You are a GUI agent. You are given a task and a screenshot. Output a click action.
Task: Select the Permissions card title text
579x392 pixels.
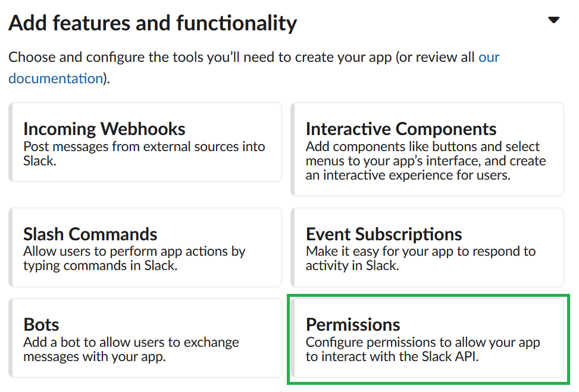pos(353,325)
